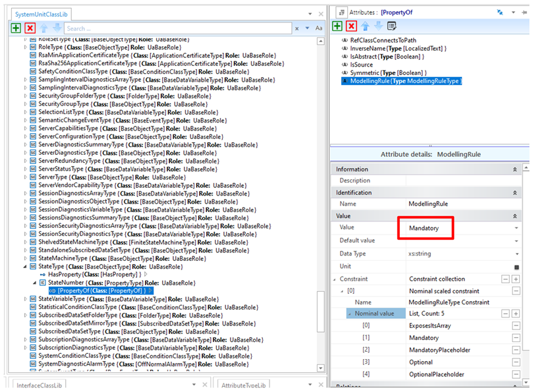
Task: Collapse the Value section
Action: (x=515, y=216)
